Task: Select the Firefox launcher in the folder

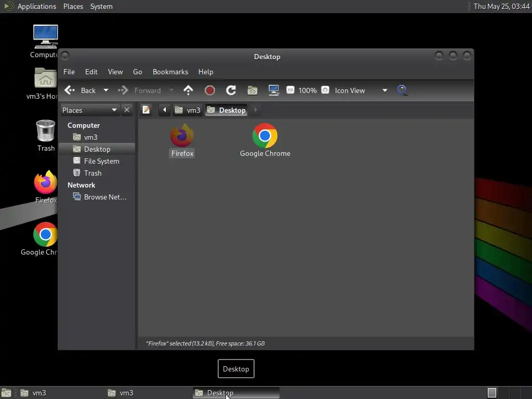Action: tap(182, 140)
